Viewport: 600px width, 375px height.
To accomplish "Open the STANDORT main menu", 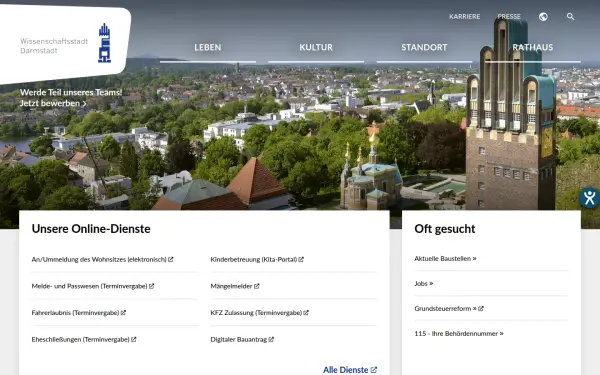I will tap(424, 47).
